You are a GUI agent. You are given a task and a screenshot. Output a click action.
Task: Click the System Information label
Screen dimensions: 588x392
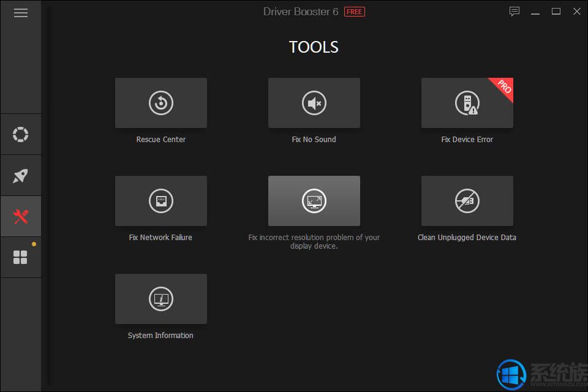(160, 336)
